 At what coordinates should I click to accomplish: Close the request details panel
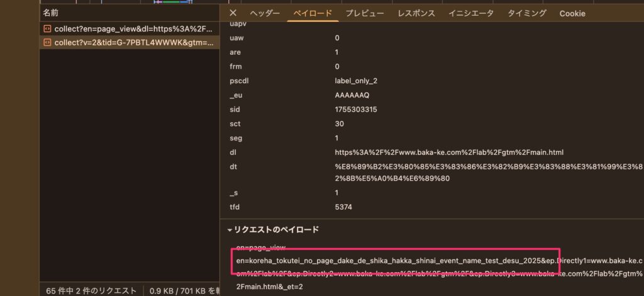pos(233,13)
